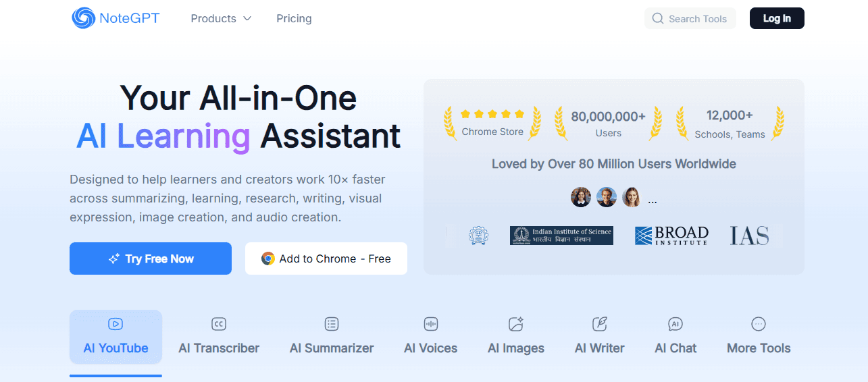Click the Try Free Now button
The height and width of the screenshot is (382, 868).
151,258
